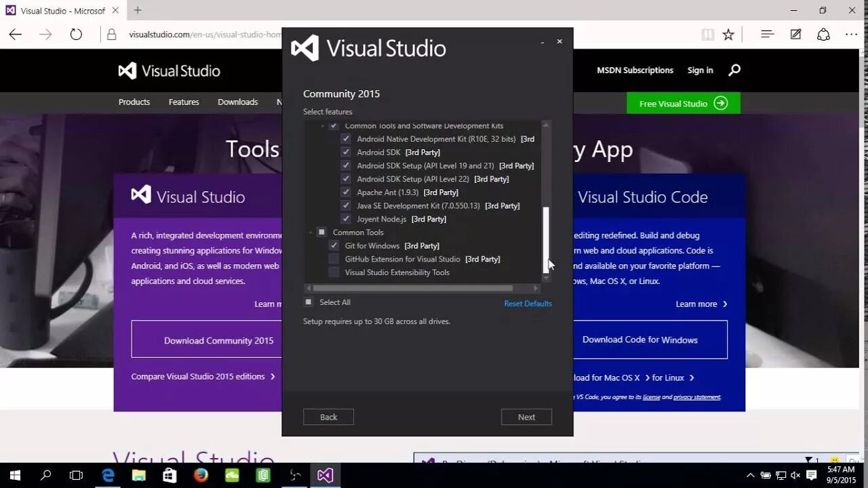Screen dimensions: 868x488
Task: Click Next in the installer
Action: [526, 417]
